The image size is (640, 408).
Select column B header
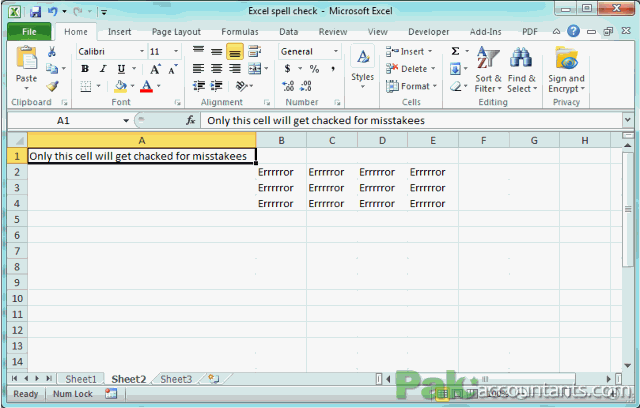pos(281,140)
